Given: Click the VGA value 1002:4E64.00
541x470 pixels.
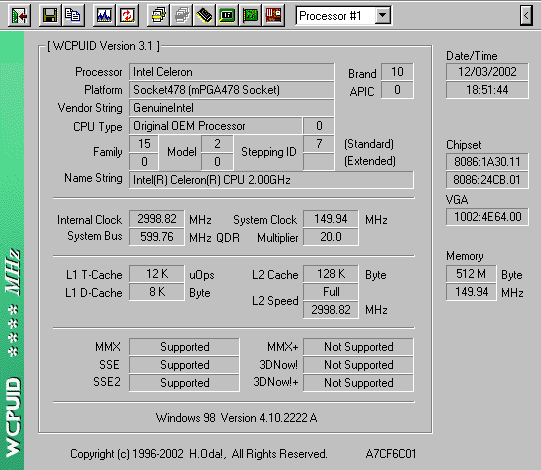Looking at the screenshot, I should (x=487, y=217).
